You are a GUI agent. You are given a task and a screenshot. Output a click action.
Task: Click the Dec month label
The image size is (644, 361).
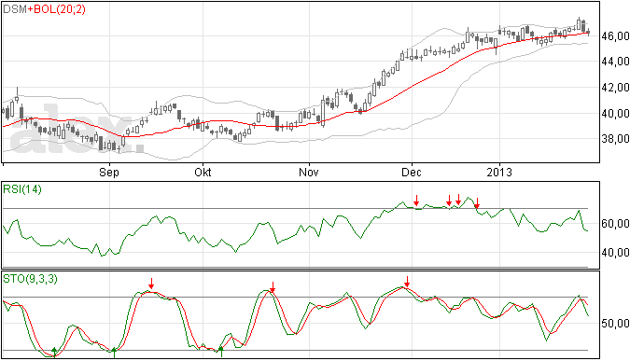click(411, 172)
